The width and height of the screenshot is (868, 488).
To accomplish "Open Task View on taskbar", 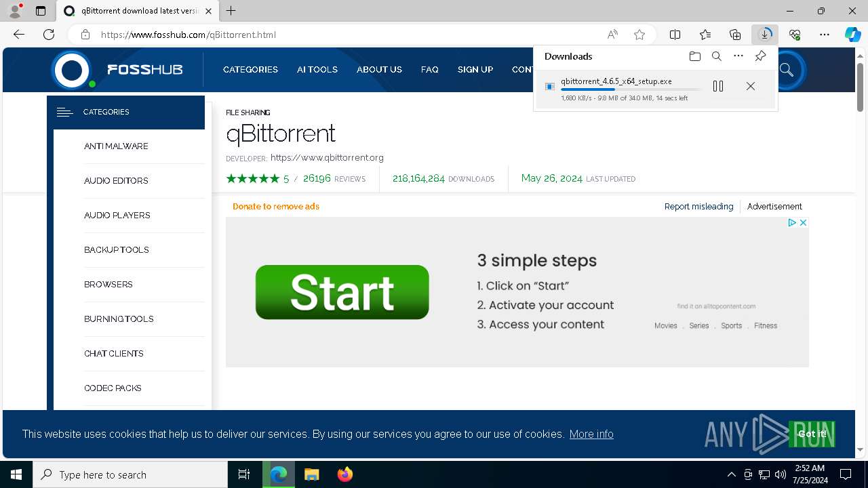I will 244,474.
